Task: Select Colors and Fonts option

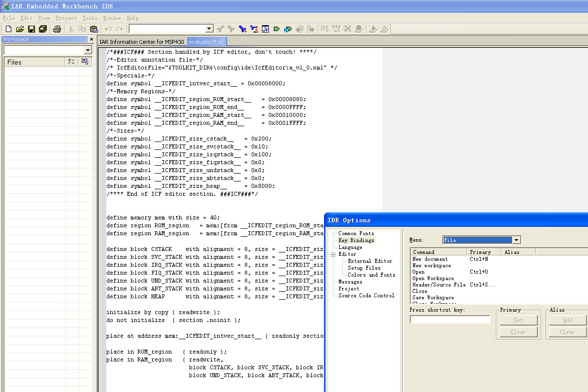Action: (x=371, y=275)
